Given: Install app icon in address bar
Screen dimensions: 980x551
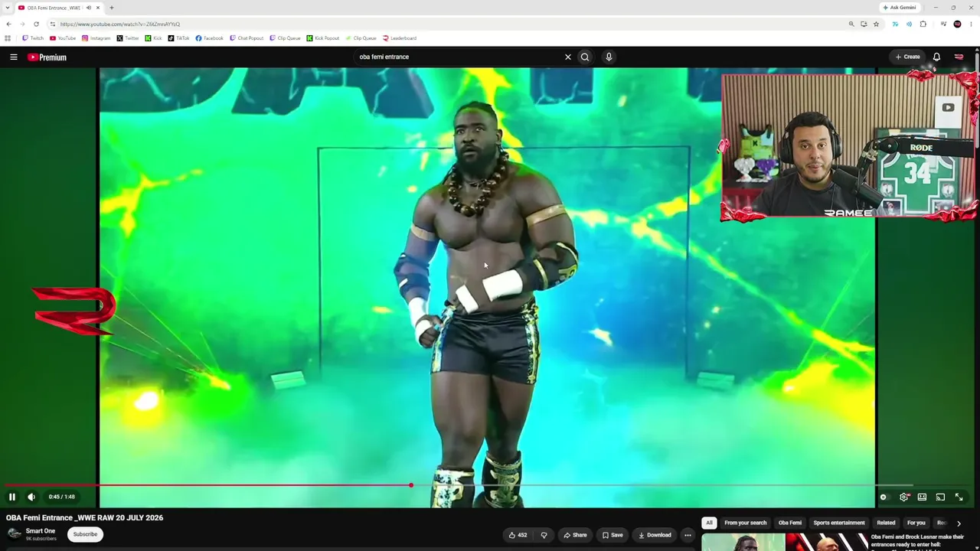Looking at the screenshot, I should click(864, 24).
